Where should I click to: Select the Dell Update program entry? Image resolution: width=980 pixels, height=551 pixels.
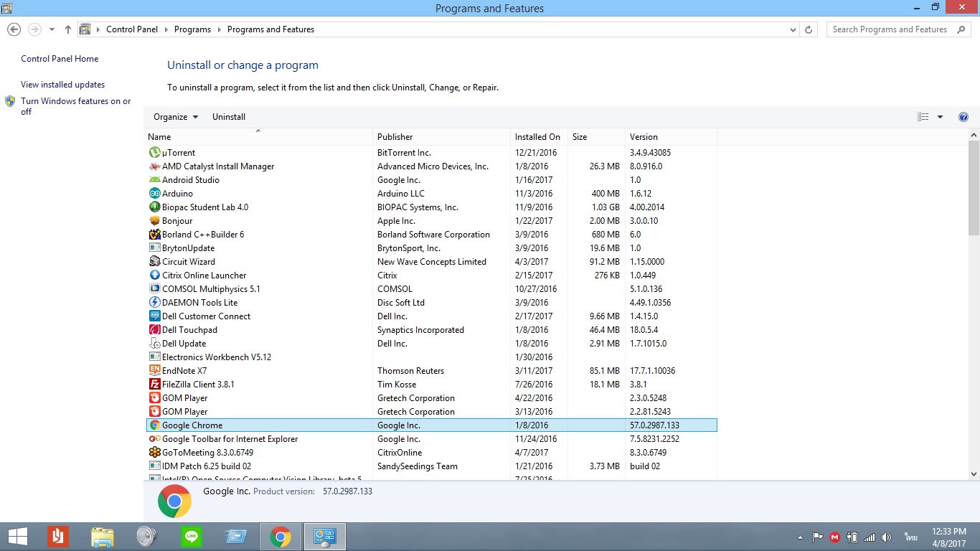point(431,344)
